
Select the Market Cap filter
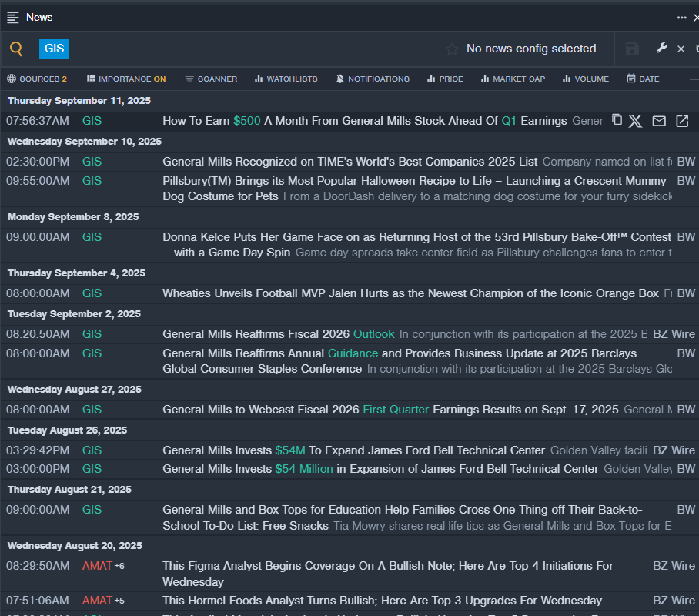(x=513, y=79)
